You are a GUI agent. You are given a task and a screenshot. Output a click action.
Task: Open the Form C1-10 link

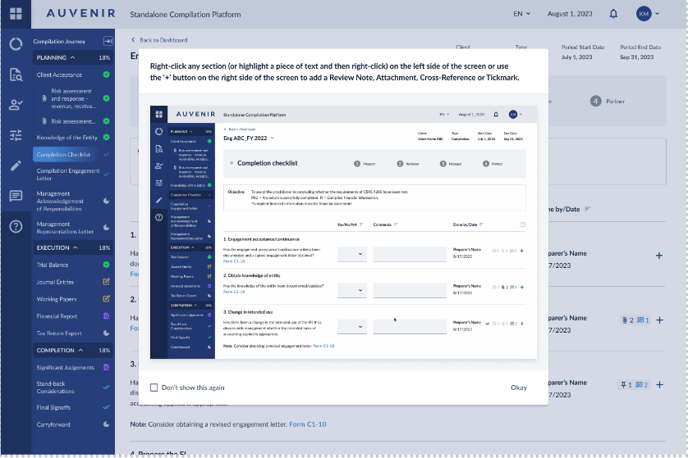pyautogui.click(x=307, y=424)
